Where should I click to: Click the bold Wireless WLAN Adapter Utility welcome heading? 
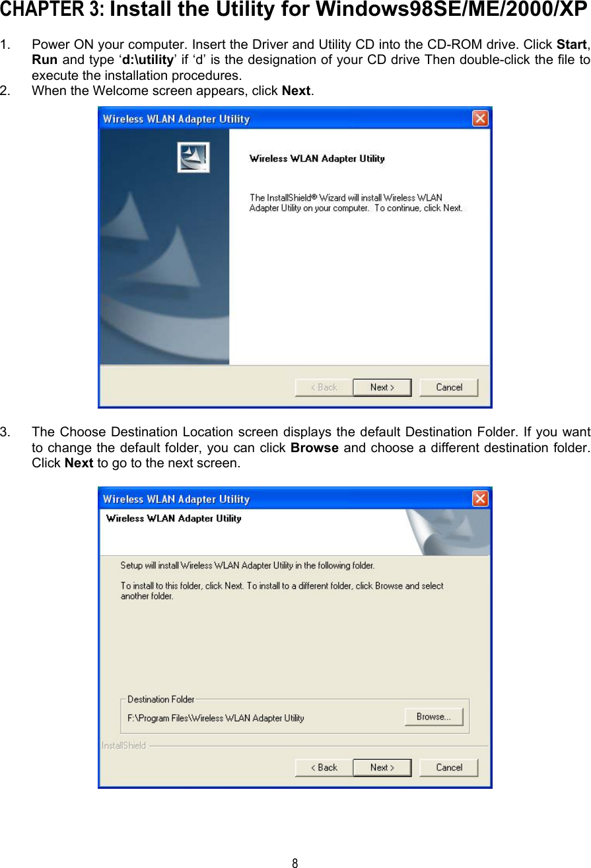point(317,158)
